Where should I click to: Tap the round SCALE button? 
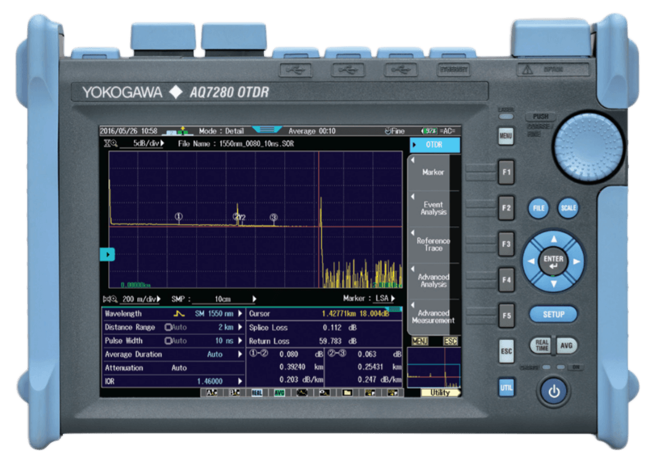568,208
